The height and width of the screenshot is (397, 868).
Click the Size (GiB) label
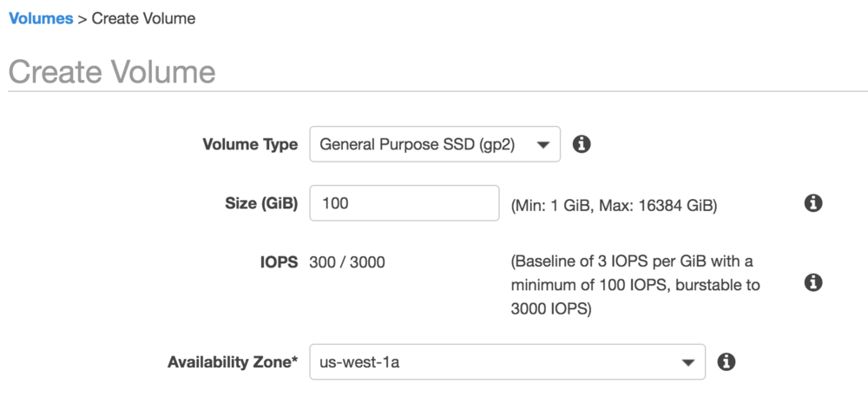pyautogui.click(x=261, y=203)
